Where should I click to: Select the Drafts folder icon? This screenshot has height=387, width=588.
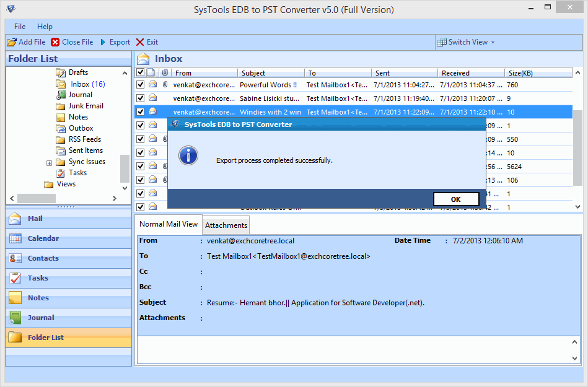click(x=60, y=72)
